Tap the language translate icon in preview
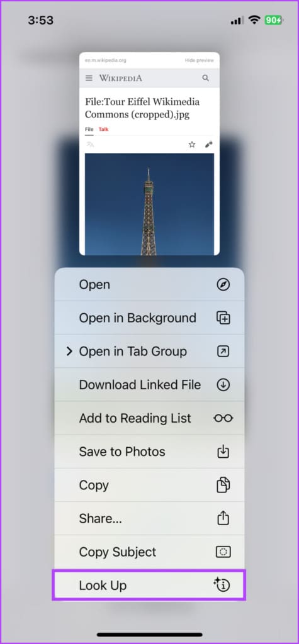This screenshot has width=299, height=644. (91, 144)
